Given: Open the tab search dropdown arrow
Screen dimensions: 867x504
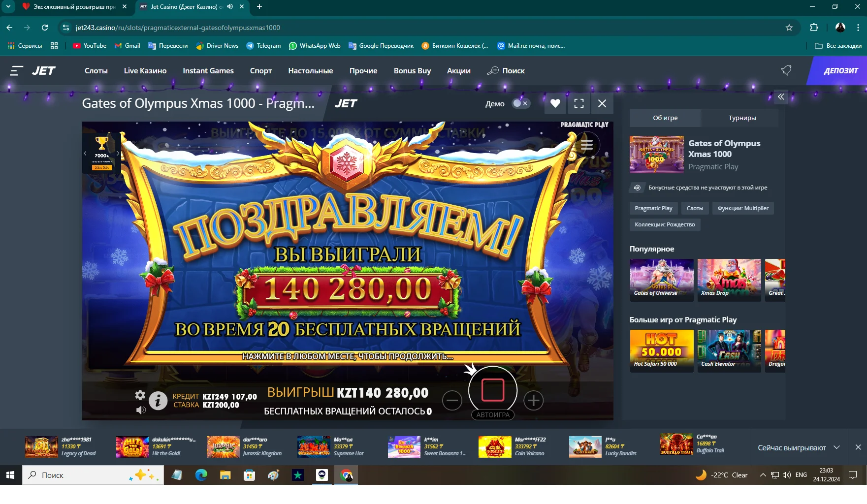Looking at the screenshot, I should click(8, 6).
